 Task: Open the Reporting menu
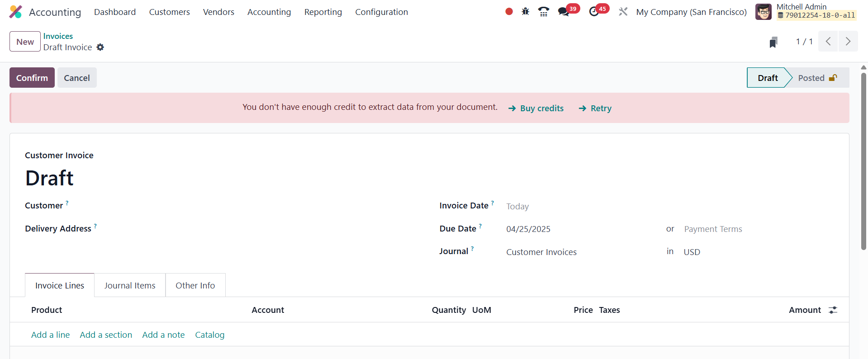coord(323,12)
